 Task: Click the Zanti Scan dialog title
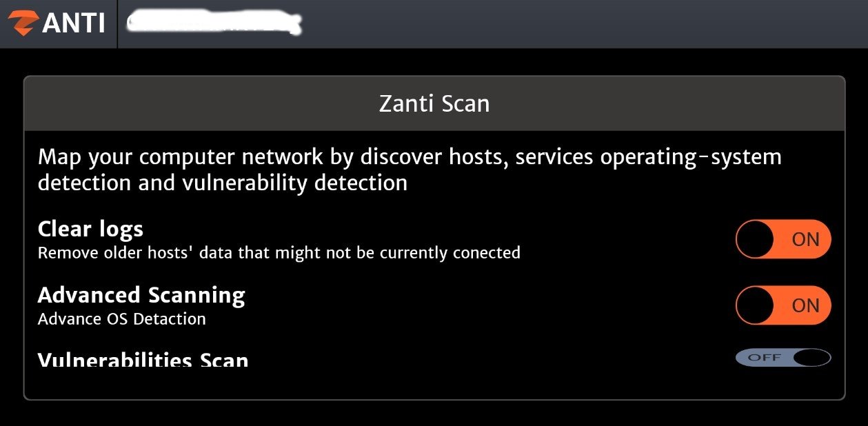click(434, 104)
